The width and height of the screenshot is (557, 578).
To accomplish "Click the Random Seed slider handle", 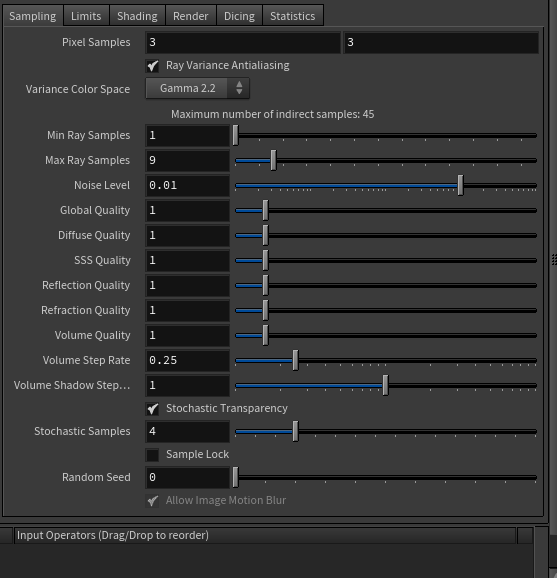I will coord(236,477).
